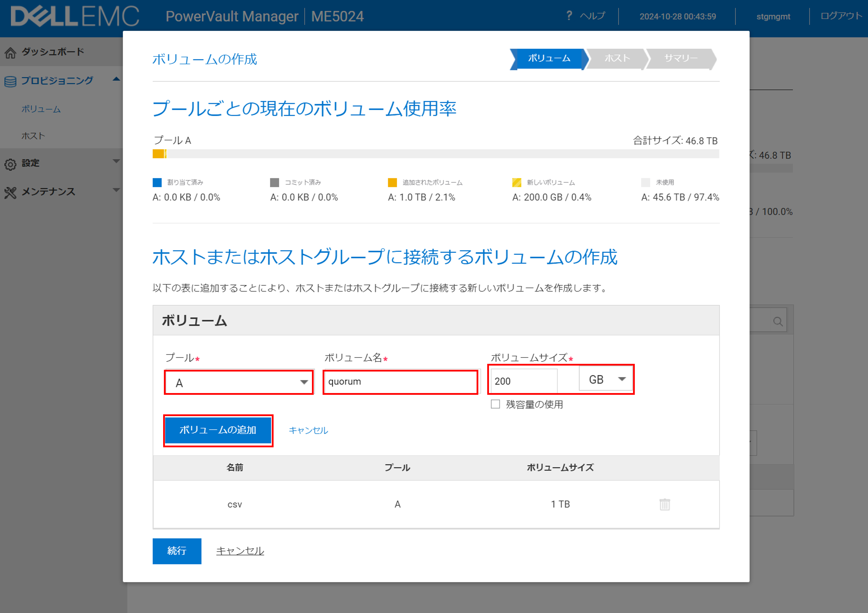Viewport: 868px width, 613px height.
Task: Enable the 残容量の使用 checkbox
Action: tap(495, 404)
